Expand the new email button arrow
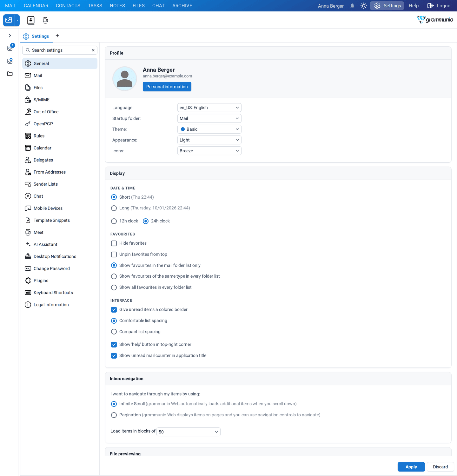This screenshot has width=457, height=476. coord(17,20)
